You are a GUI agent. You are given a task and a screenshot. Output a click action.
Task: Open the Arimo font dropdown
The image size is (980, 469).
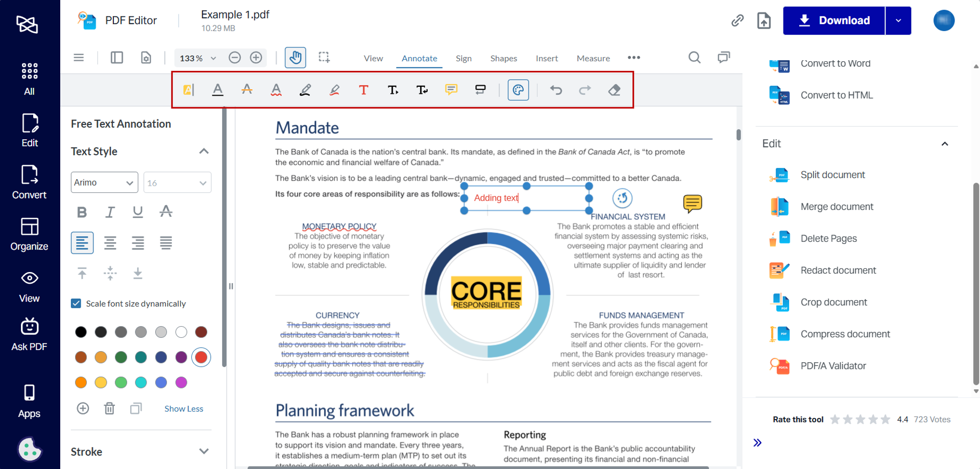(105, 183)
